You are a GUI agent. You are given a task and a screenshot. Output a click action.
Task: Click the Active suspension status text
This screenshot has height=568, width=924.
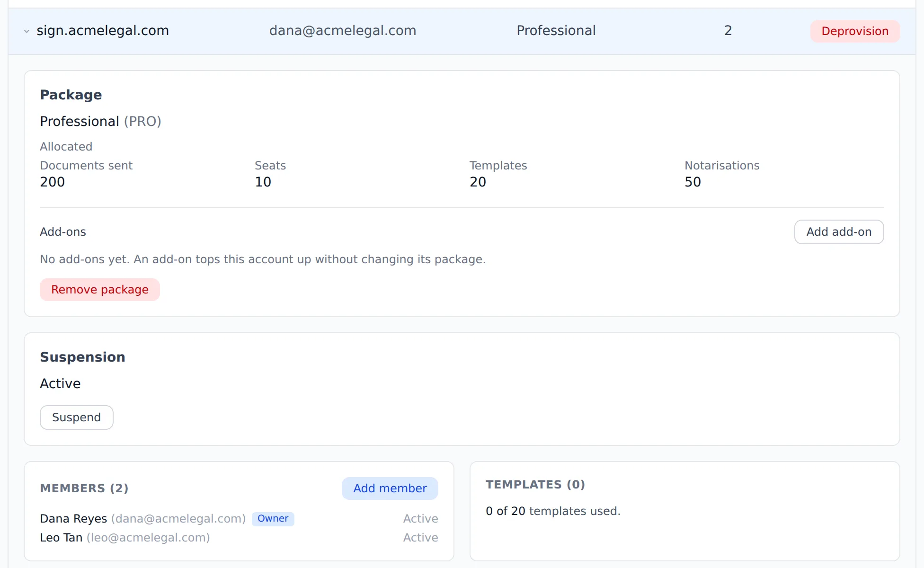60,383
